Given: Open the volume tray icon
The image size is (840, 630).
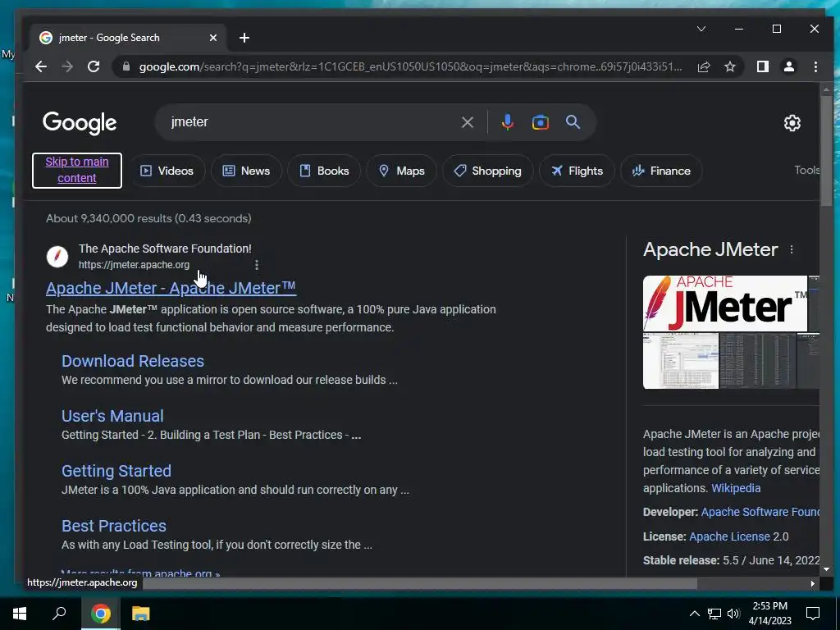Looking at the screenshot, I should 733,614.
